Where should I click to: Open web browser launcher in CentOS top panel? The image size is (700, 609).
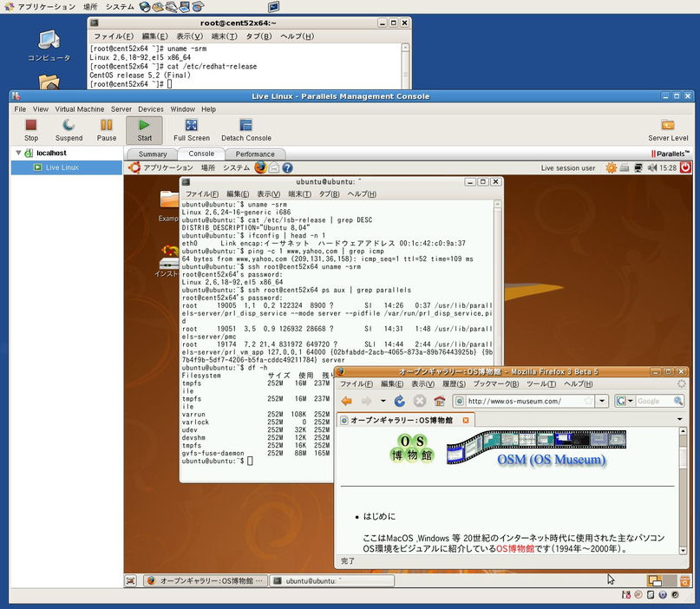[x=145, y=7]
